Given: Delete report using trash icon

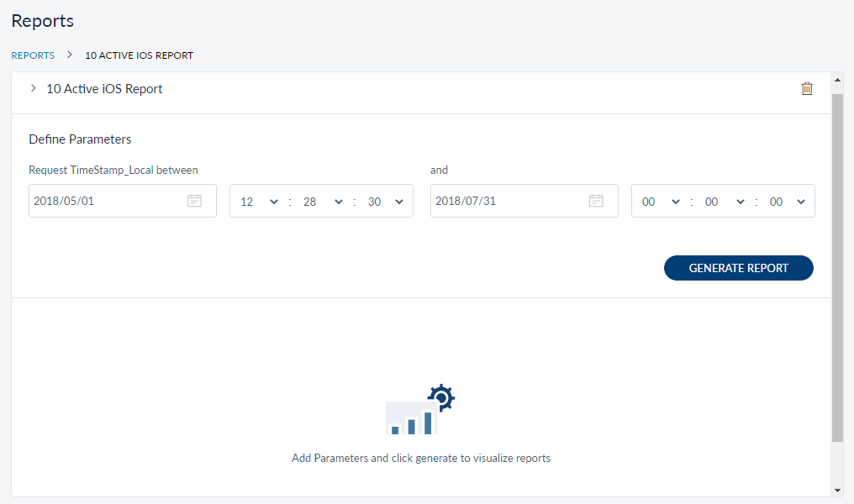Looking at the screenshot, I should (x=807, y=89).
